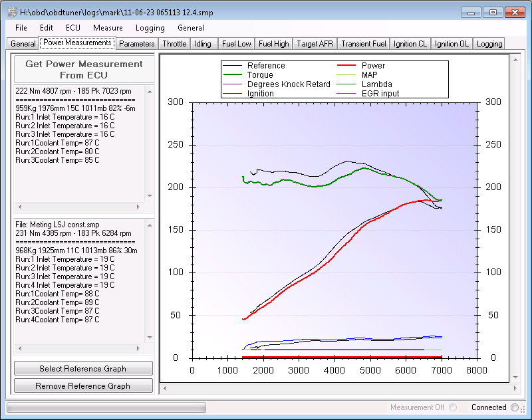532x420 pixels.
Task: Click right arrow of upper list horizontal scrollbar
Action: 138,207
